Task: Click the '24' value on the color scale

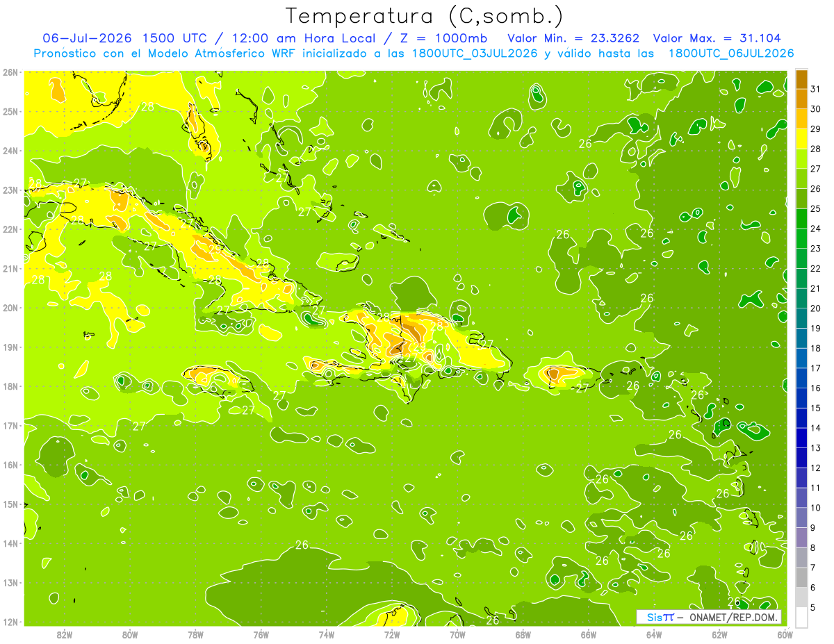Action: point(816,229)
